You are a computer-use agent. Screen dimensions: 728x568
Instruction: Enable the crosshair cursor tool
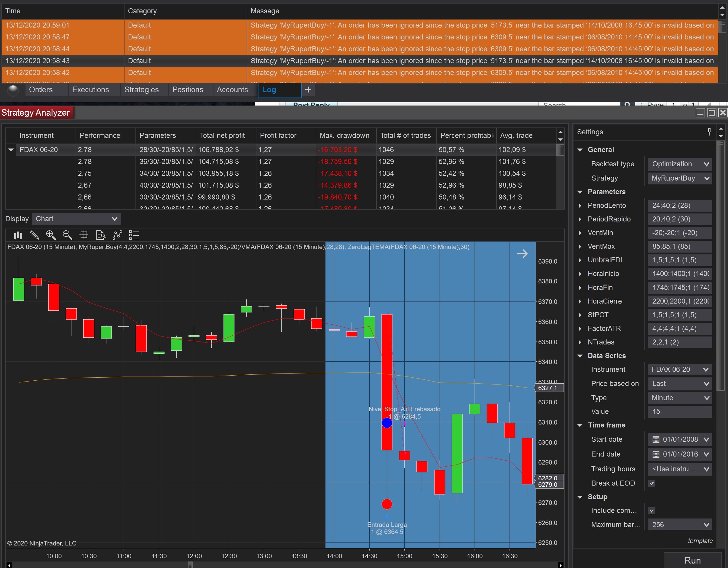click(84, 235)
